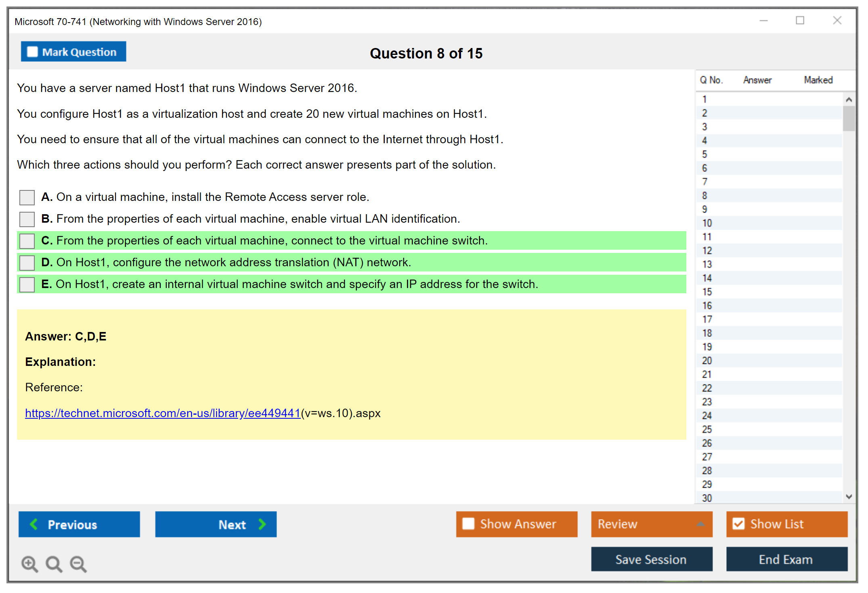This screenshot has width=868, height=593.
Task: Click the question list scrollbar thumb
Action: click(x=849, y=119)
